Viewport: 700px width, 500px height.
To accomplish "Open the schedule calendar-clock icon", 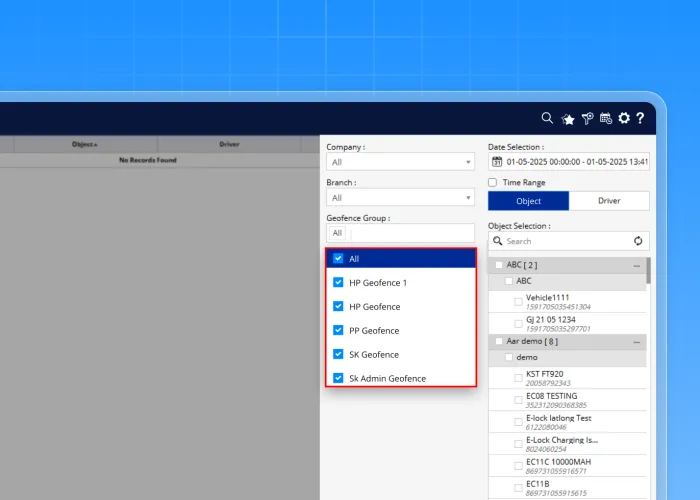I will (606, 118).
